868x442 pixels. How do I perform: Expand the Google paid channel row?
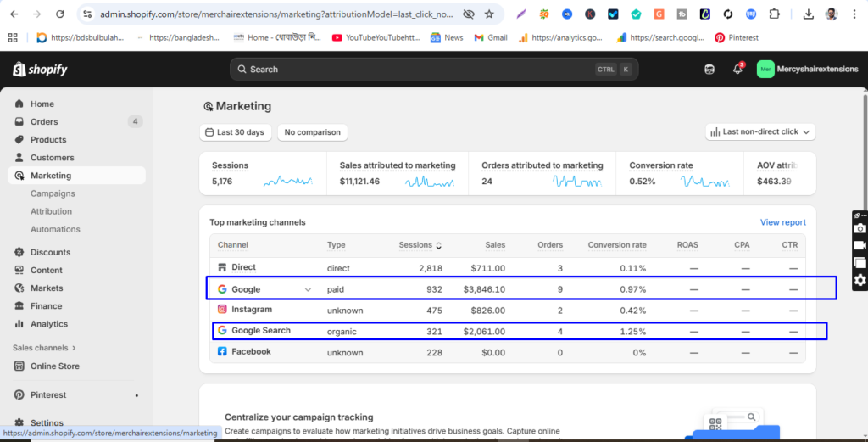[x=308, y=289]
